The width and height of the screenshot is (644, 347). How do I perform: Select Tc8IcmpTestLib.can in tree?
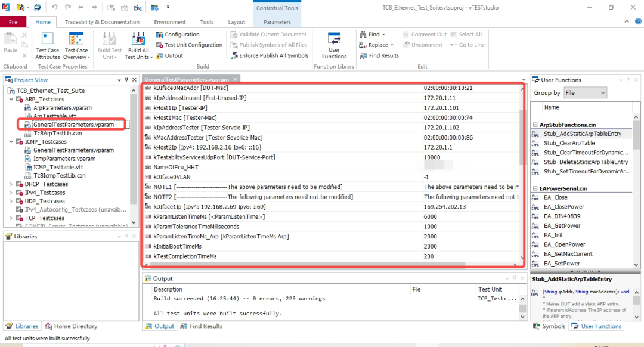click(x=60, y=176)
